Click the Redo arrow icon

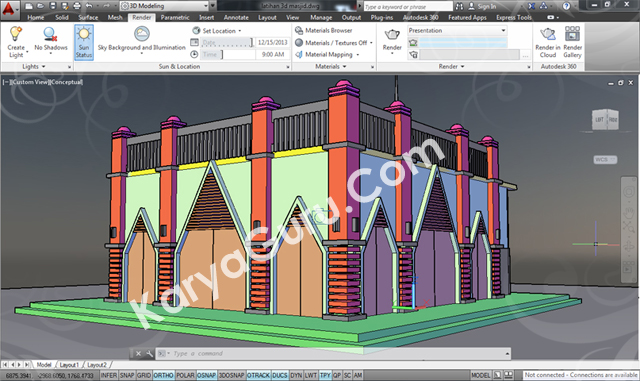tap(106, 6)
